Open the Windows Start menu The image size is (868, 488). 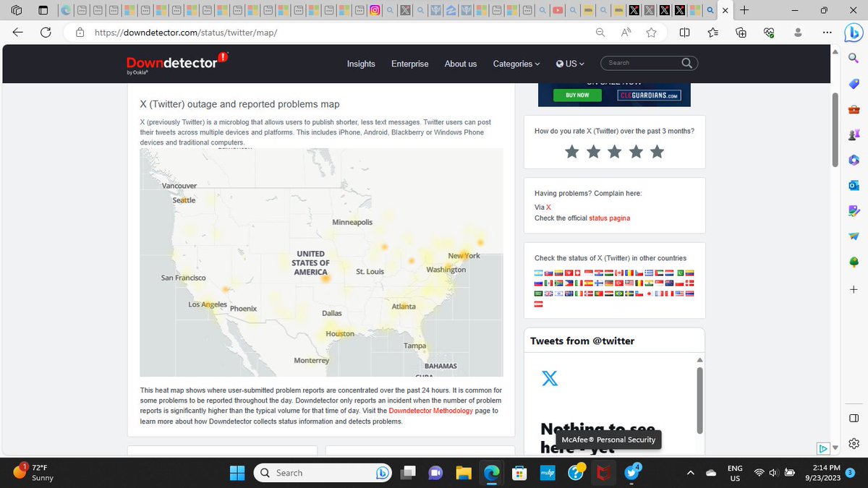[237, 473]
